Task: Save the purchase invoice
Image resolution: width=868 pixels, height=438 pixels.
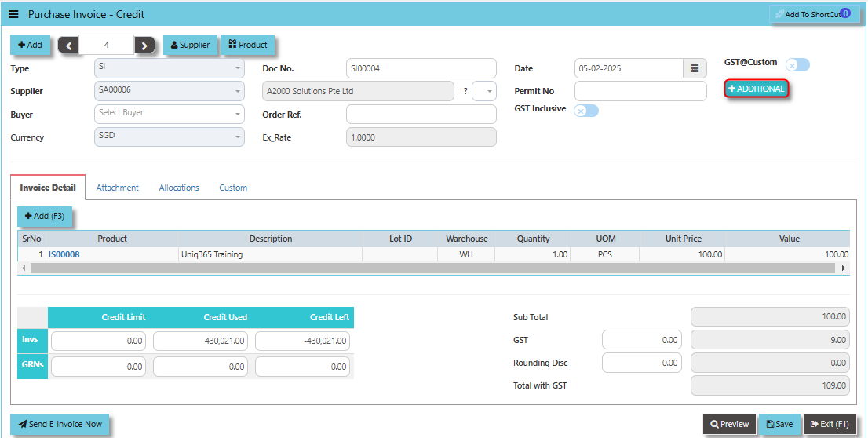Action: point(779,424)
